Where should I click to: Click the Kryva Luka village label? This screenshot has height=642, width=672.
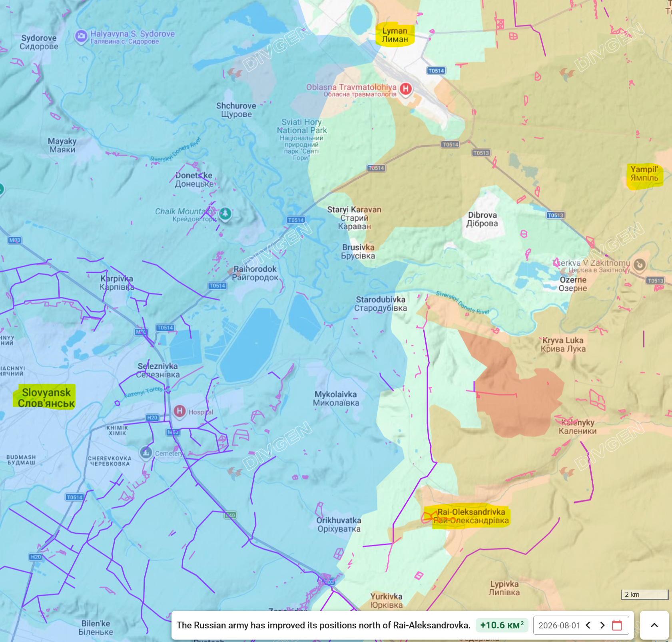[x=563, y=344]
